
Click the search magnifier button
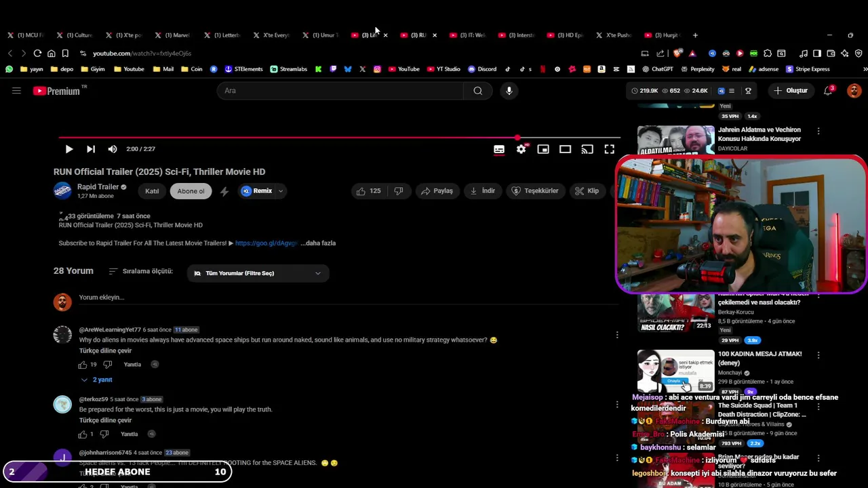pyautogui.click(x=478, y=91)
